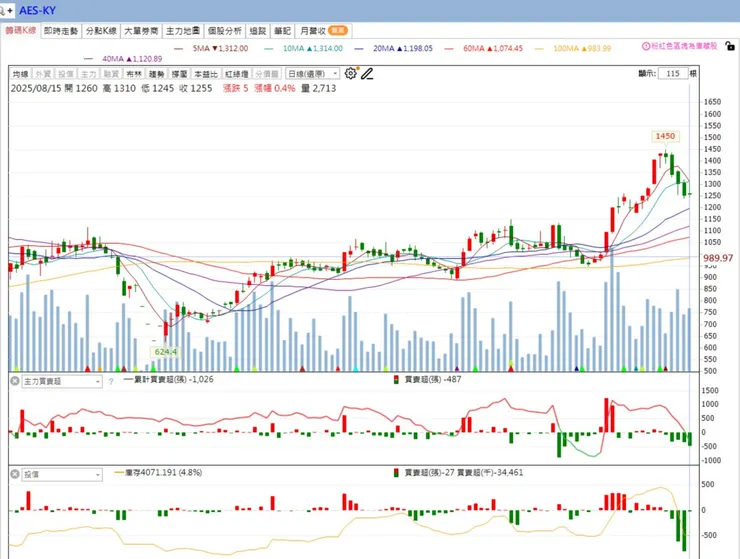This screenshot has width=740, height=559.
Task: Click 60MA 1,074.45 legend value
Action: coord(493,48)
